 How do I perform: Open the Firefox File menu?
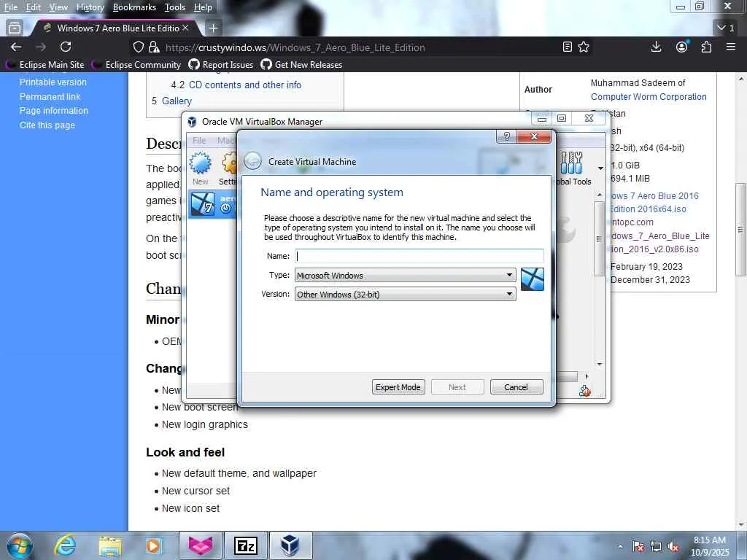[x=10, y=7]
